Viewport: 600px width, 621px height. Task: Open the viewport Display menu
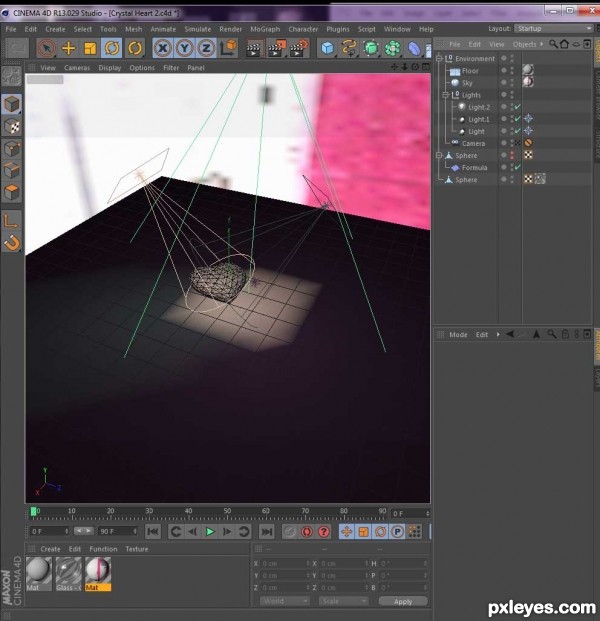click(x=110, y=68)
